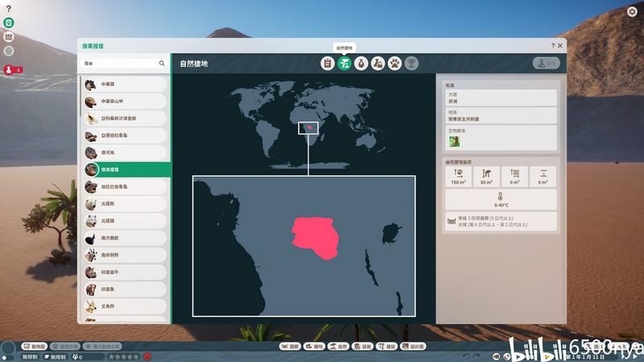This screenshot has width=644, height=362.
Task: Select the gemsbok oryx entry
Action: [x=125, y=255]
